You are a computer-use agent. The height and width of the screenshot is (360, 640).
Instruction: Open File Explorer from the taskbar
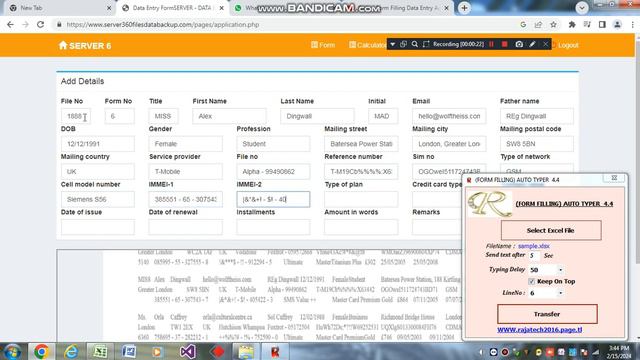coord(246,351)
